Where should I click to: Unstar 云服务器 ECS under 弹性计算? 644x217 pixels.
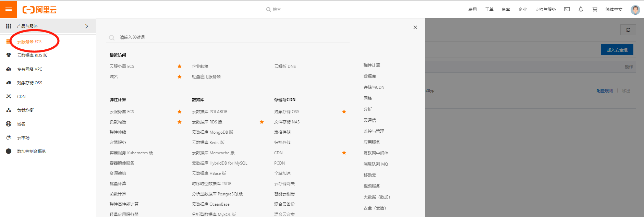coord(179,112)
